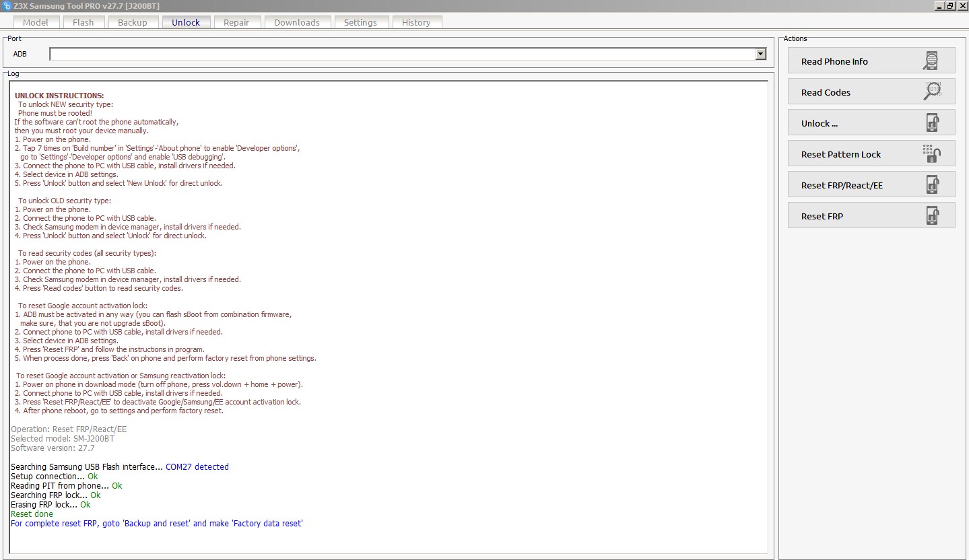Image resolution: width=969 pixels, height=560 pixels.
Task: Click 'To unlock OLD security type:' line
Action: [x=65, y=201]
